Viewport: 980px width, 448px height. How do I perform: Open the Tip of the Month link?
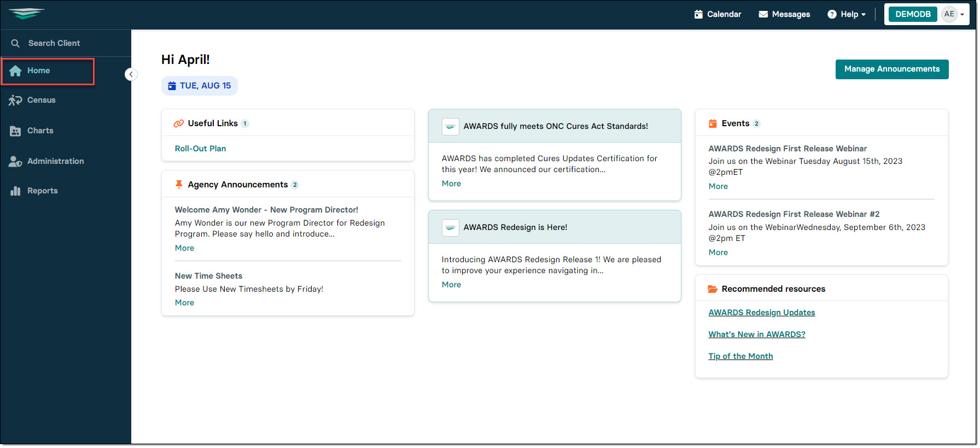[740, 356]
